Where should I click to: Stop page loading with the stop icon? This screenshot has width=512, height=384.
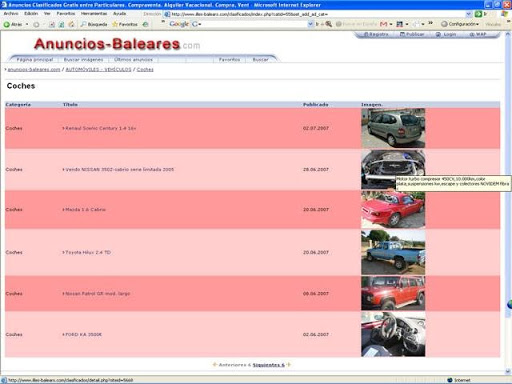(x=52, y=24)
